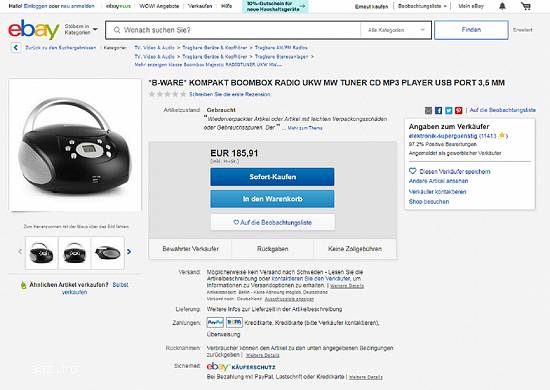Screen dimensions: 550x390
Task: Click the eBay logo
Action: click(x=34, y=29)
